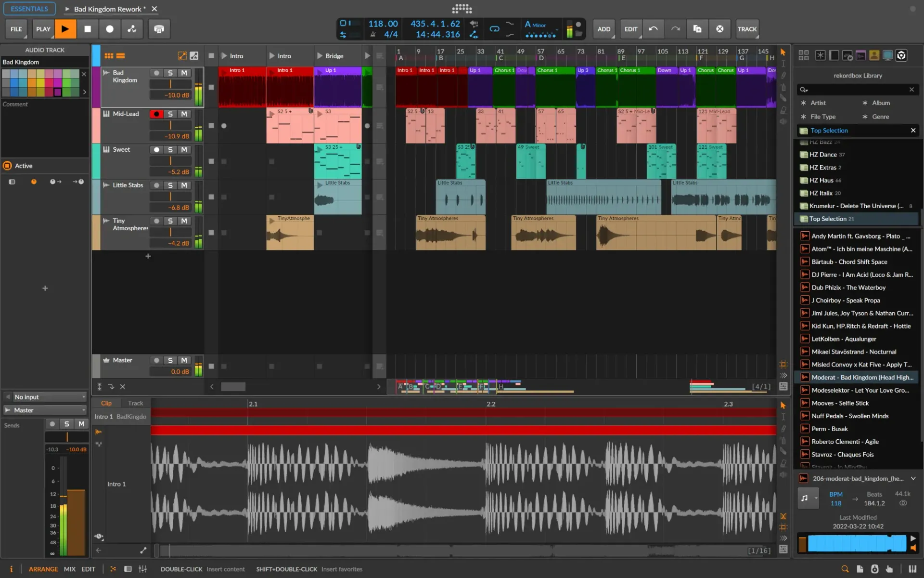This screenshot has width=924, height=578.
Task: Enable the metronome icon
Action: point(373,35)
